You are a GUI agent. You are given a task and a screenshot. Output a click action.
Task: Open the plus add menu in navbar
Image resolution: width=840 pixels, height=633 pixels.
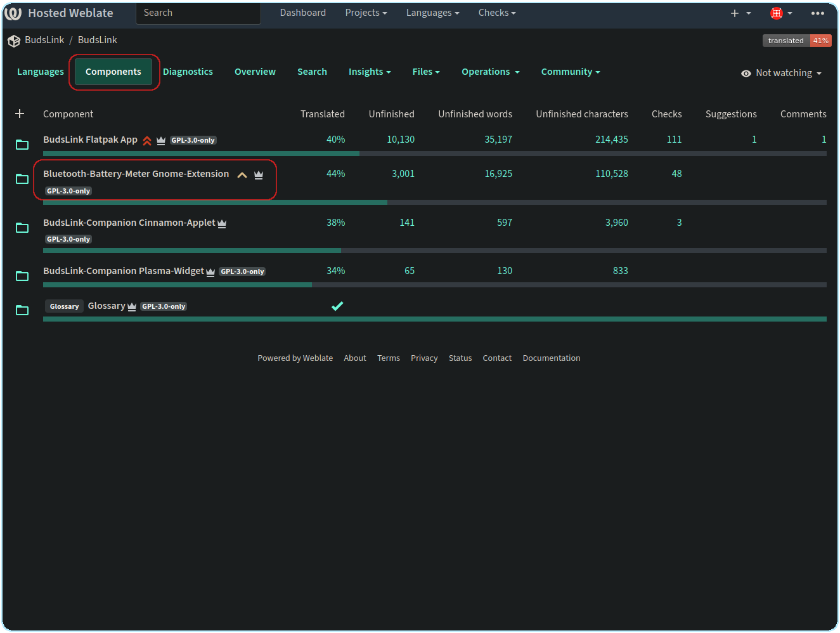(x=740, y=13)
